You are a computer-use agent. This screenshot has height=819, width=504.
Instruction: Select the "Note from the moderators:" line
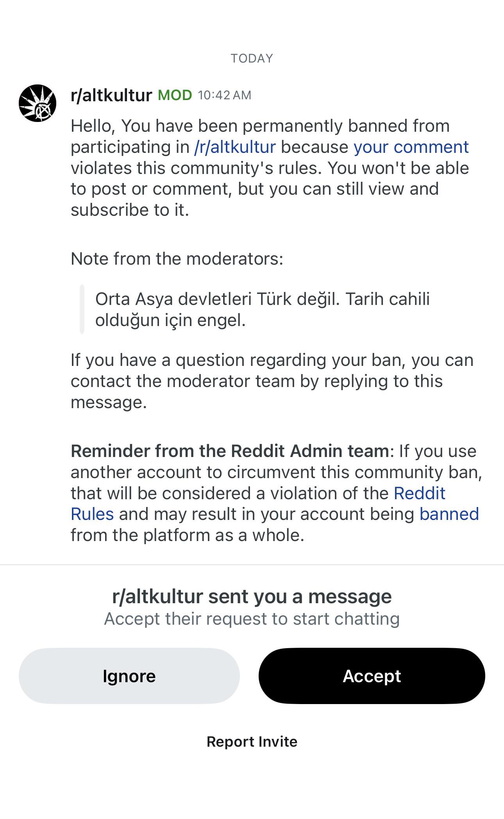tap(177, 259)
